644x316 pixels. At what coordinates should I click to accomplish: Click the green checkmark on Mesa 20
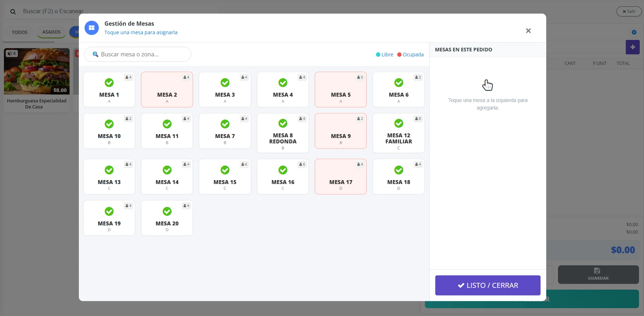(x=167, y=211)
